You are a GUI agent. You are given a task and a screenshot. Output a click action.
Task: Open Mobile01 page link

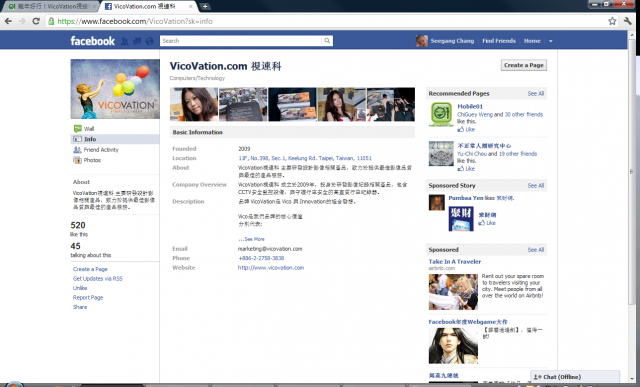click(470, 106)
